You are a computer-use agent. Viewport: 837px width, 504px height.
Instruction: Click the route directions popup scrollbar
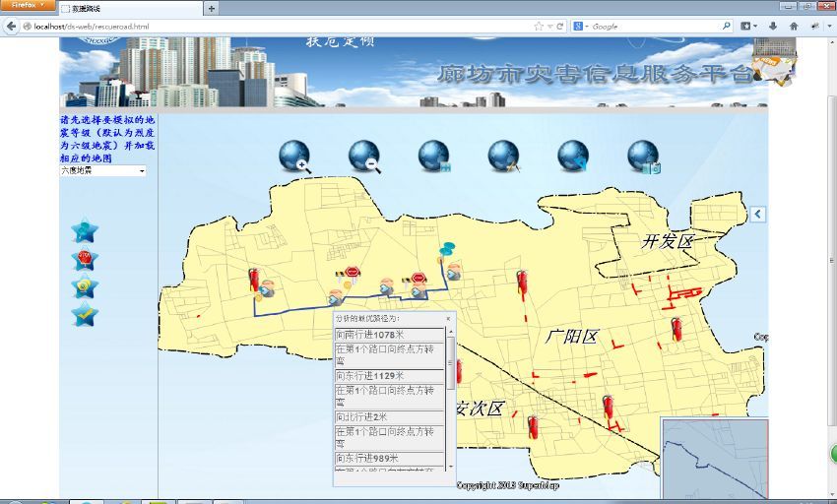(x=451, y=364)
